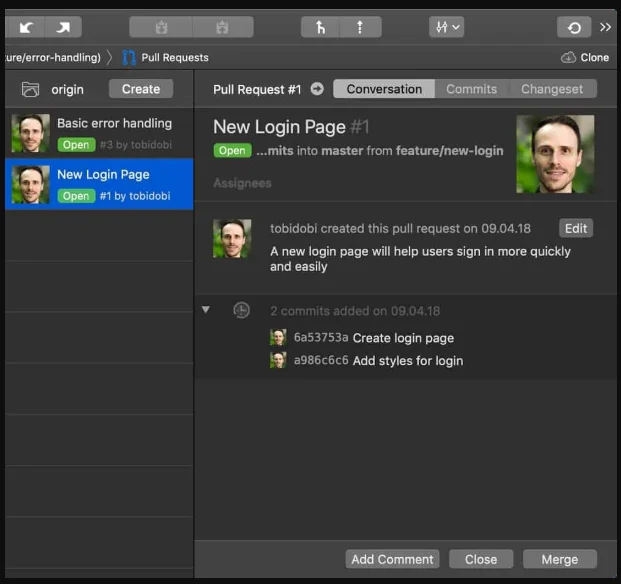Click Create to start a new pull request
The image size is (621, 584).
pyautogui.click(x=141, y=89)
